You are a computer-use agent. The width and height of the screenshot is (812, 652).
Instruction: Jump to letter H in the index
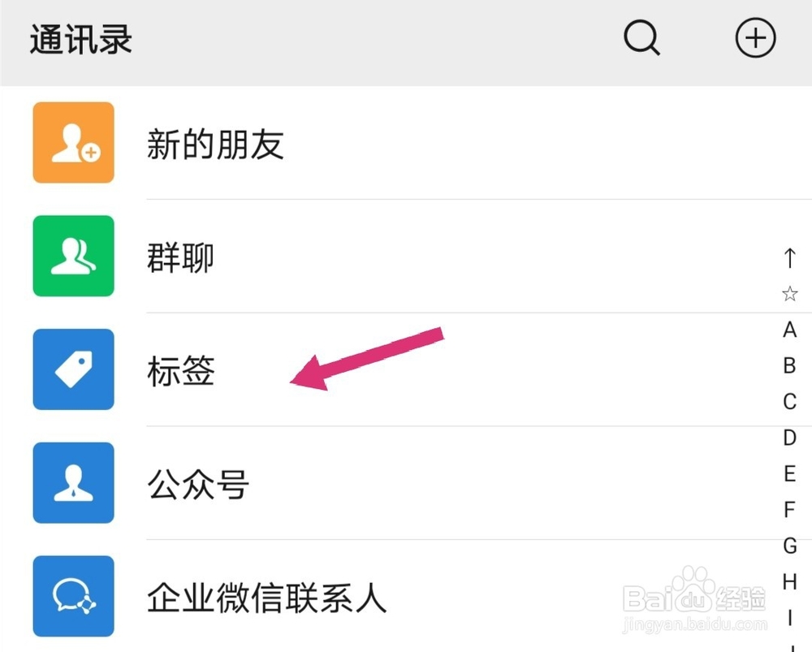pyautogui.click(x=789, y=581)
